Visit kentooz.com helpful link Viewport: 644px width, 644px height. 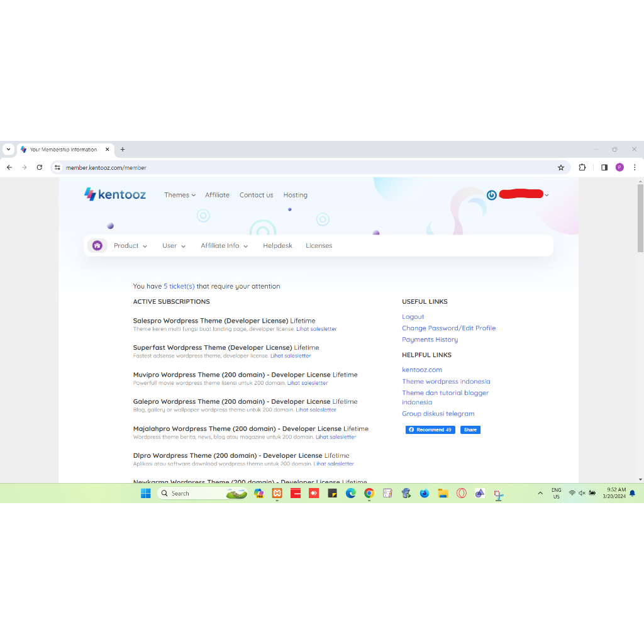tap(422, 370)
